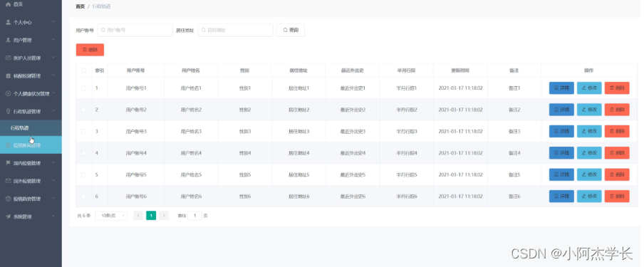Tick the checkbox for row 用户账号3
The height and width of the screenshot is (267, 644).
point(84,132)
